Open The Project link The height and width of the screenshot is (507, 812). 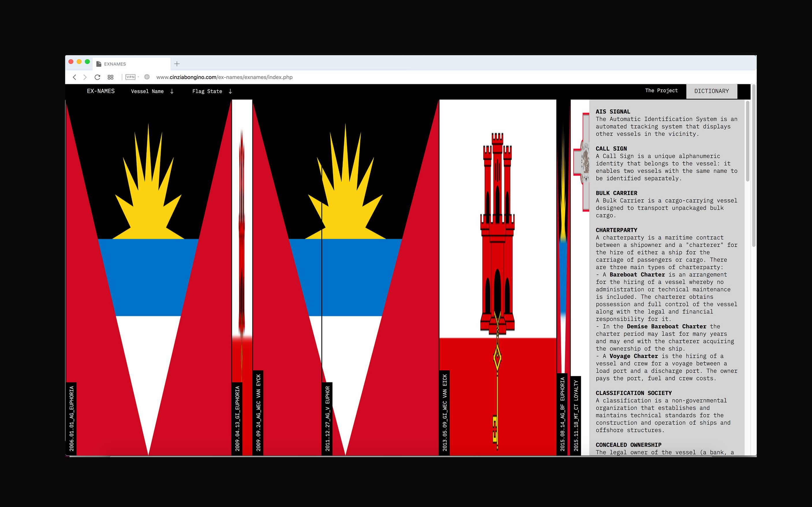pos(661,91)
